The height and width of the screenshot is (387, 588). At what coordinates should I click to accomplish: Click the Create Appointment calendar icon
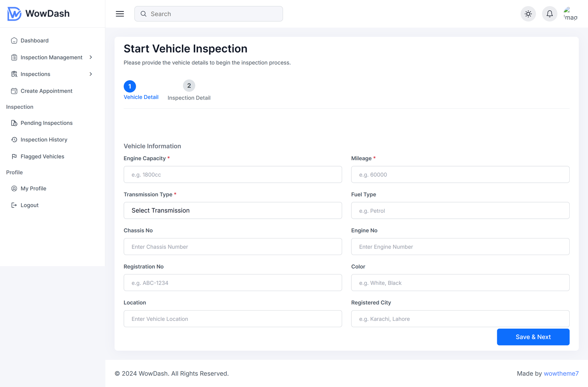point(14,91)
